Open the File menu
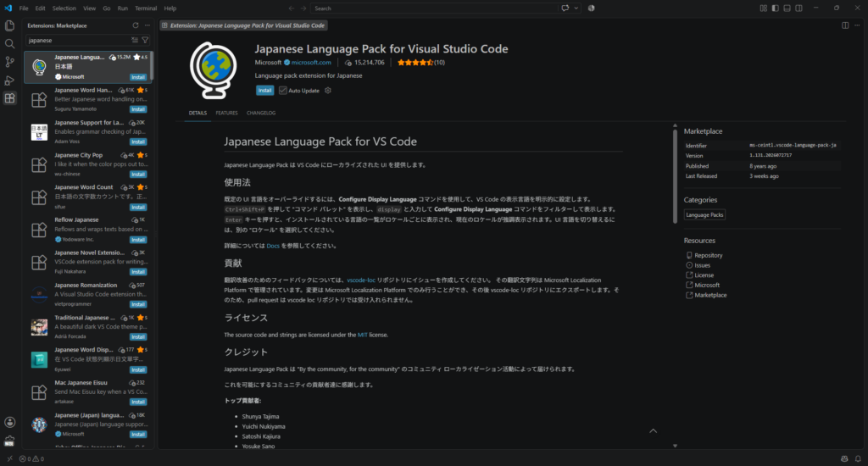Screen dimensions: 868x466 click(x=24, y=8)
